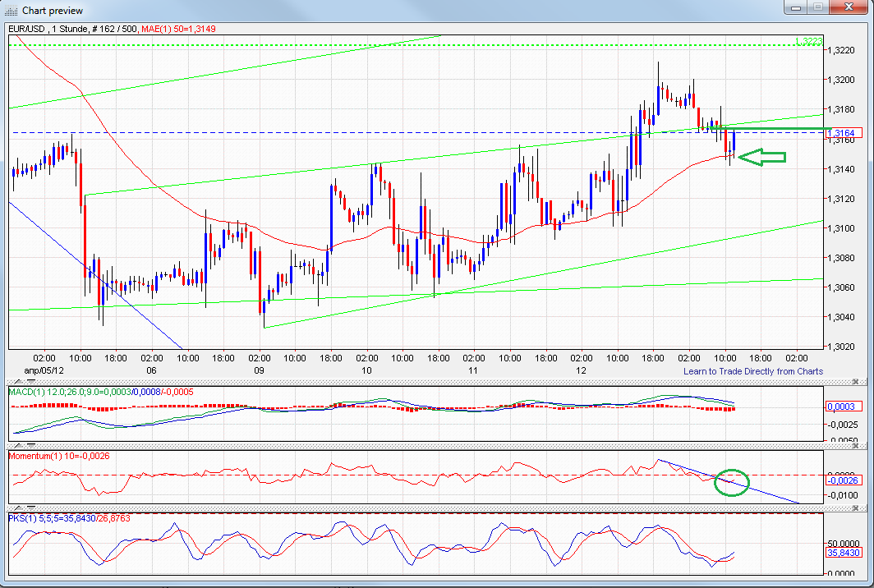Close the MACD indicator panel
The image size is (874, 588).
(x=856, y=382)
